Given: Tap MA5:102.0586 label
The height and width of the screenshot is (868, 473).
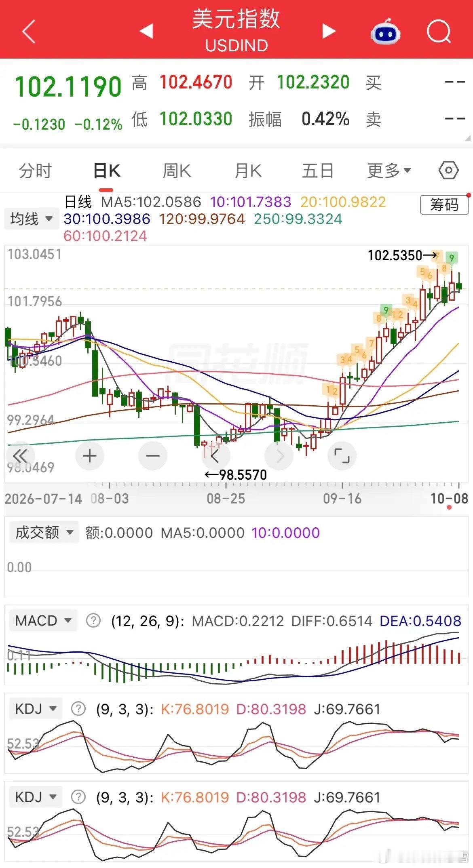Looking at the screenshot, I should click(x=151, y=202).
